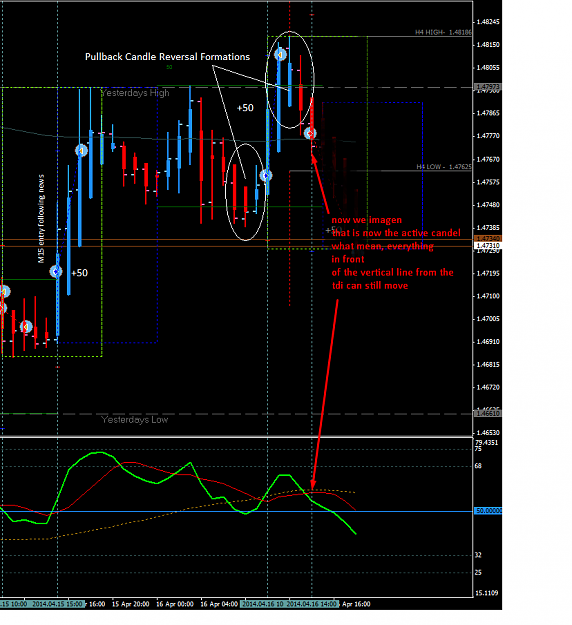
Task: Click the 1.48245 price on the price scale
Action: [488, 22]
